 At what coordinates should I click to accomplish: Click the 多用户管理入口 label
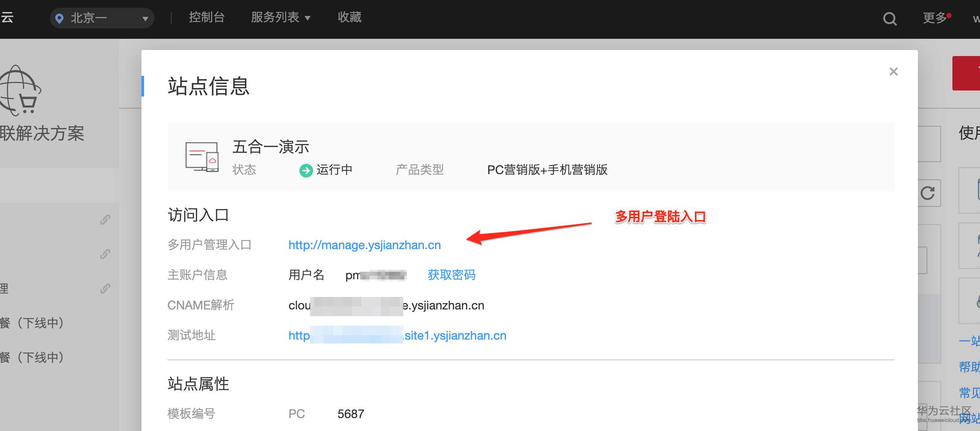point(210,245)
